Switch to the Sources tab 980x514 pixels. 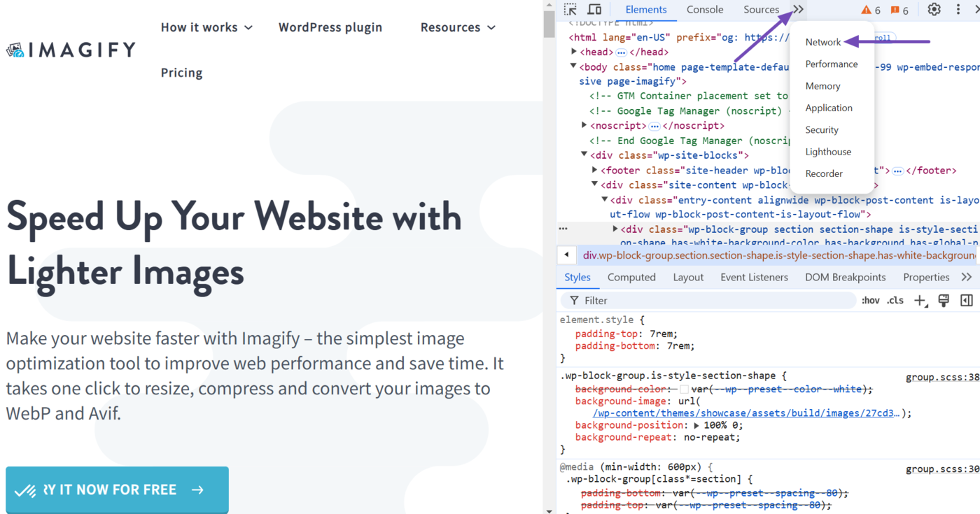point(762,10)
